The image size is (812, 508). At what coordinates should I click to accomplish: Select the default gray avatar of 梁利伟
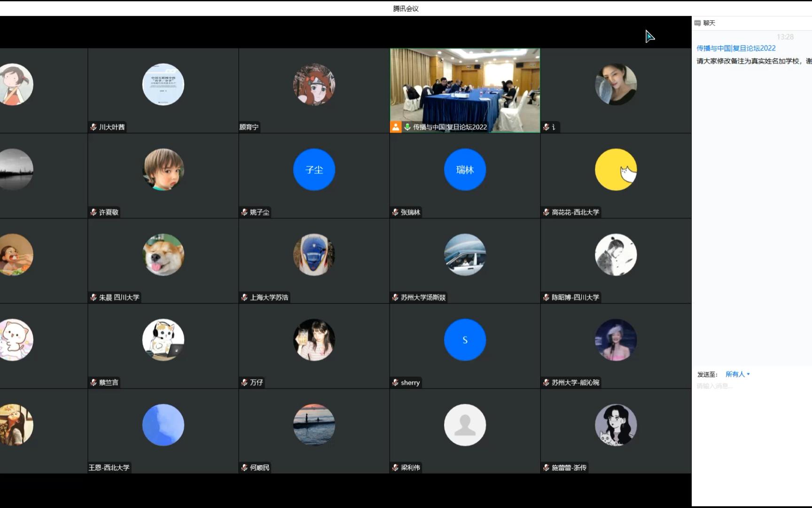(x=465, y=425)
